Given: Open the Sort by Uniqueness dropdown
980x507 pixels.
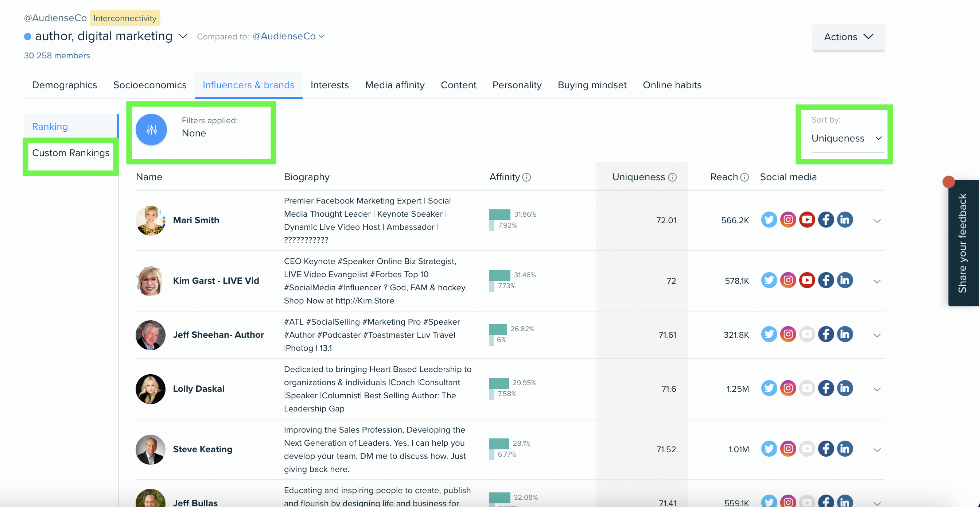Looking at the screenshot, I should pyautogui.click(x=847, y=138).
